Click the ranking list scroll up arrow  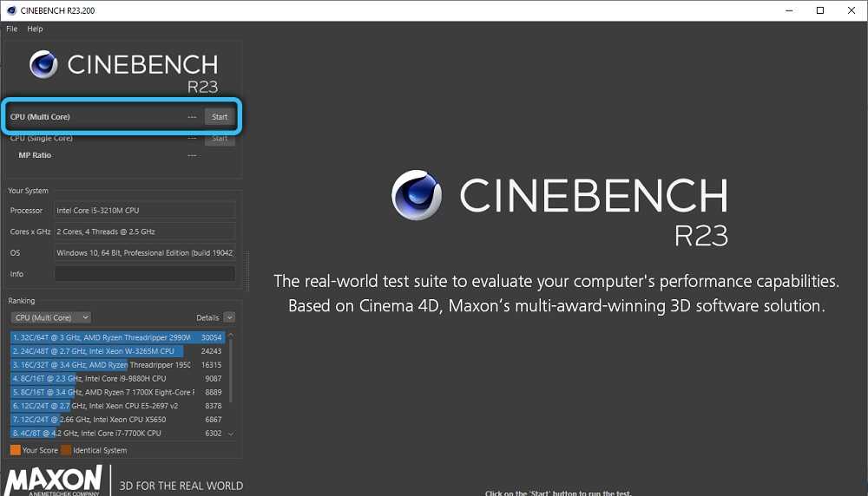(231, 335)
